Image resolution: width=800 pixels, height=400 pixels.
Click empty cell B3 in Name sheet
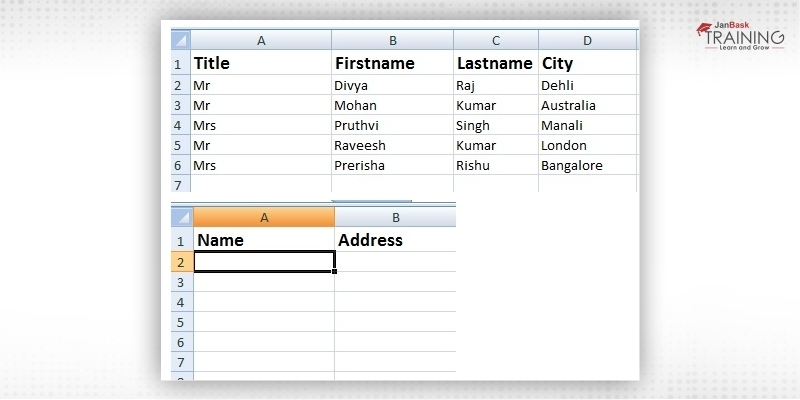[x=395, y=282]
